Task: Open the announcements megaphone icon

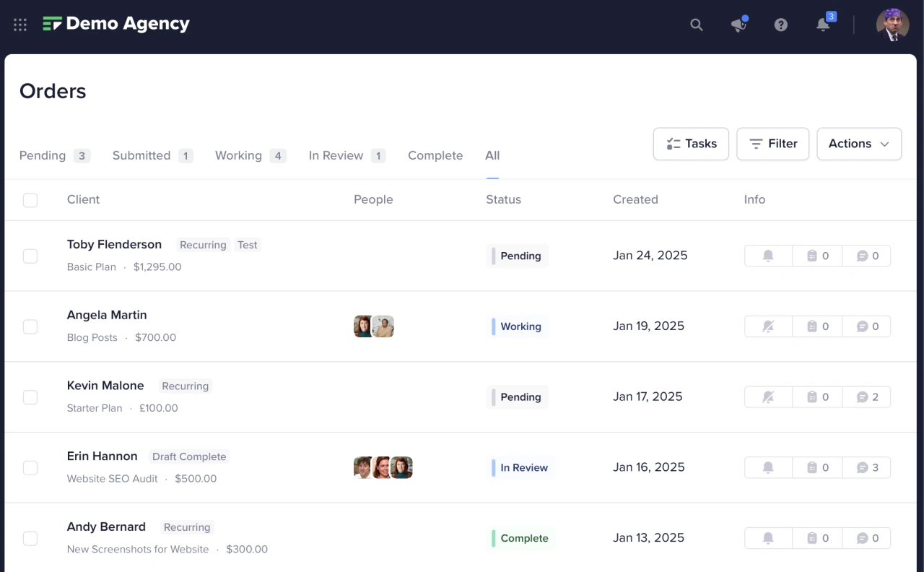Action: [738, 25]
